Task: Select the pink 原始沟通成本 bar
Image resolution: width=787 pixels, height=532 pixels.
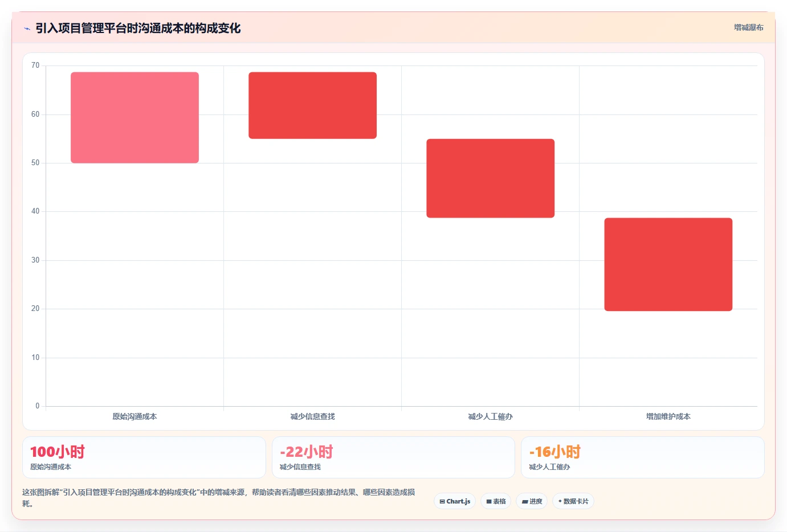Action: (134, 117)
